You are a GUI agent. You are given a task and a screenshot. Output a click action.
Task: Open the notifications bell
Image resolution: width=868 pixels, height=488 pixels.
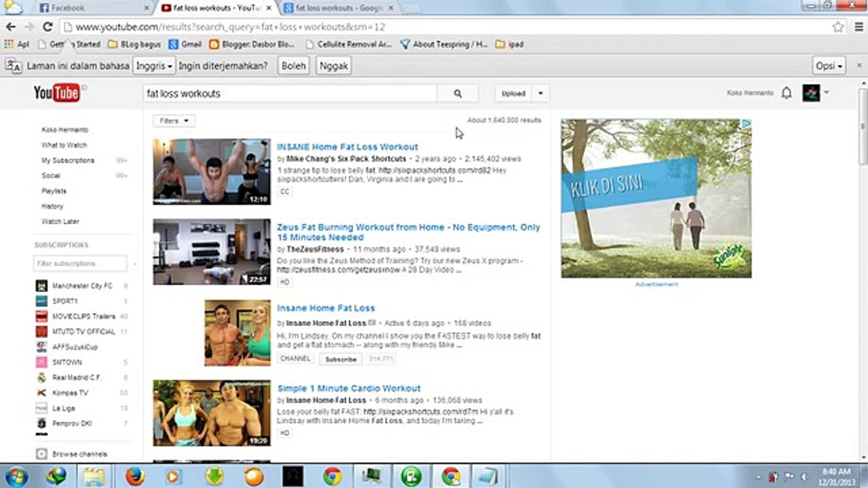coord(787,94)
